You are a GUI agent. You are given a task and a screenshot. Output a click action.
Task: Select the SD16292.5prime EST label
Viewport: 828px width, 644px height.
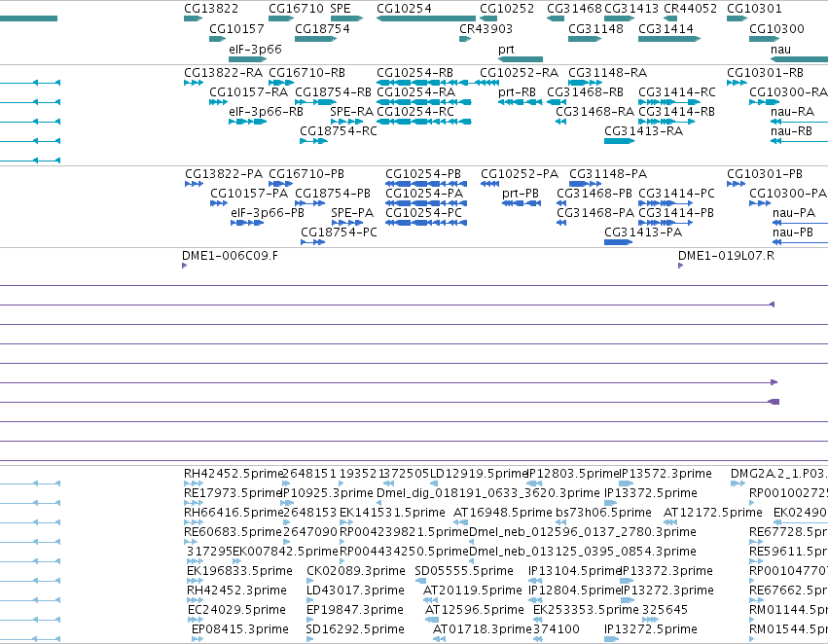pyautogui.click(x=355, y=629)
